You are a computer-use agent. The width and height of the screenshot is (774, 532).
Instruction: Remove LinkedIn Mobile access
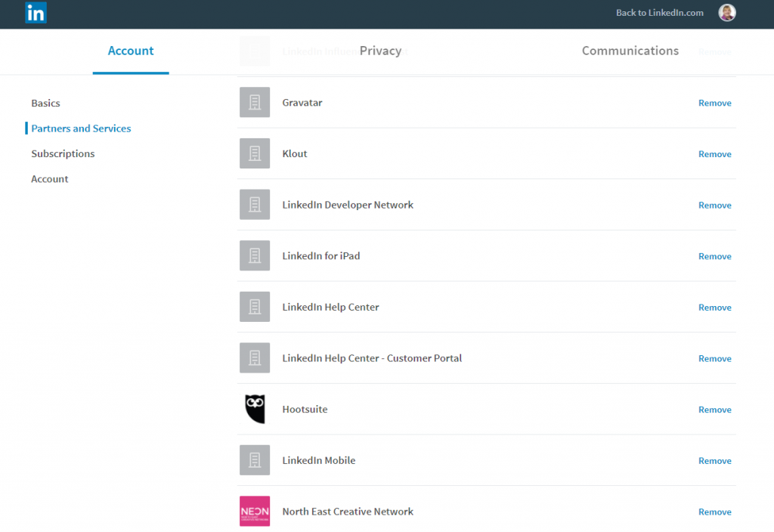pos(715,461)
